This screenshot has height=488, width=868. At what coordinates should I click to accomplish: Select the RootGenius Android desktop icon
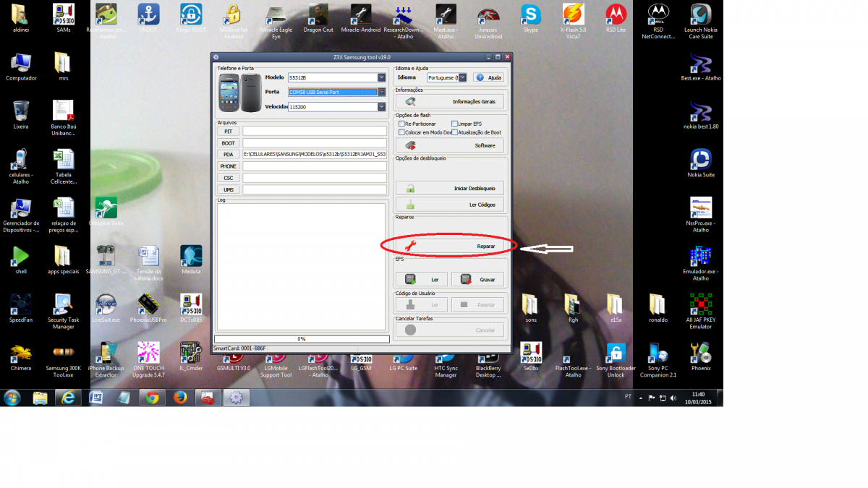point(106,22)
